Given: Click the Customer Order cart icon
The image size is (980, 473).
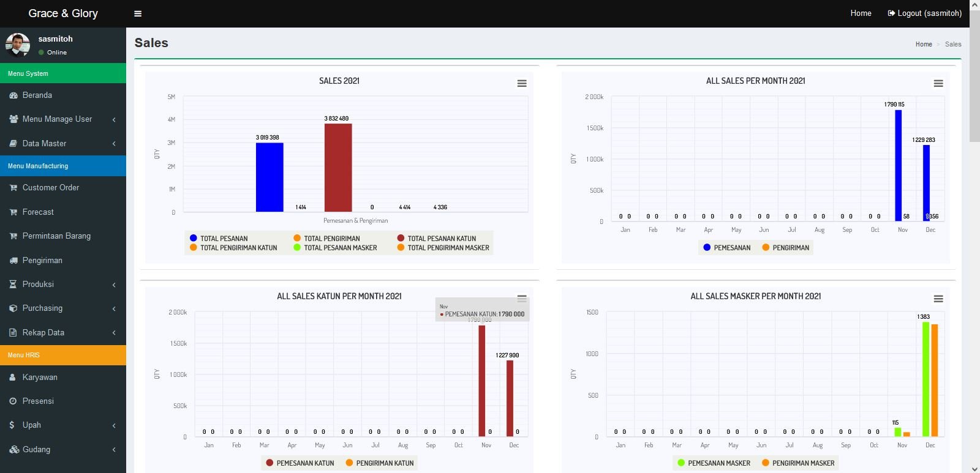Looking at the screenshot, I should pos(13,188).
